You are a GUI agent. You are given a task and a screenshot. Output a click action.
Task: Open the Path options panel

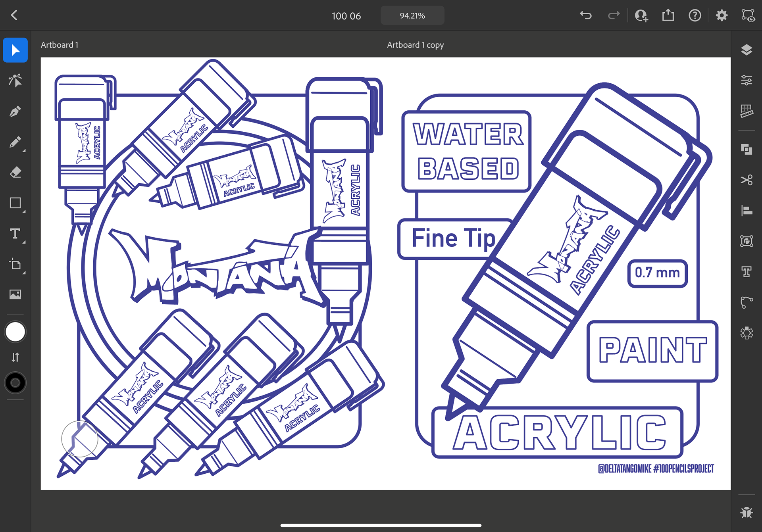click(747, 302)
